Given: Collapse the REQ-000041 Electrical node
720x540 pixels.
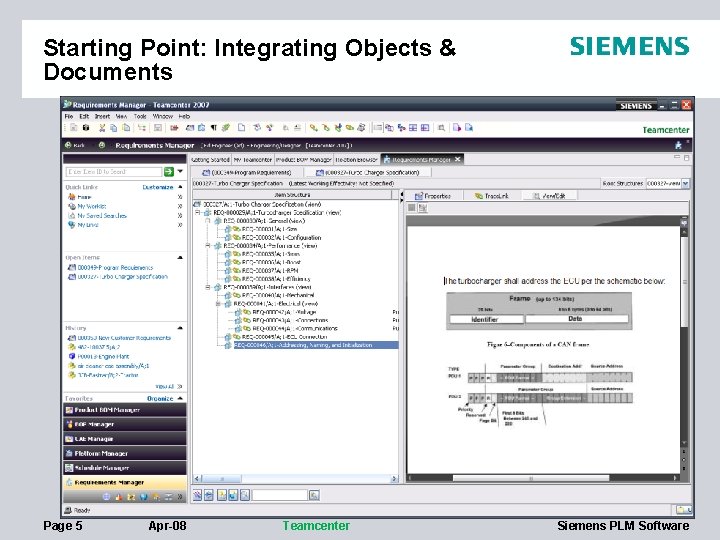Looking at the screenshot, I should [218, 304].
